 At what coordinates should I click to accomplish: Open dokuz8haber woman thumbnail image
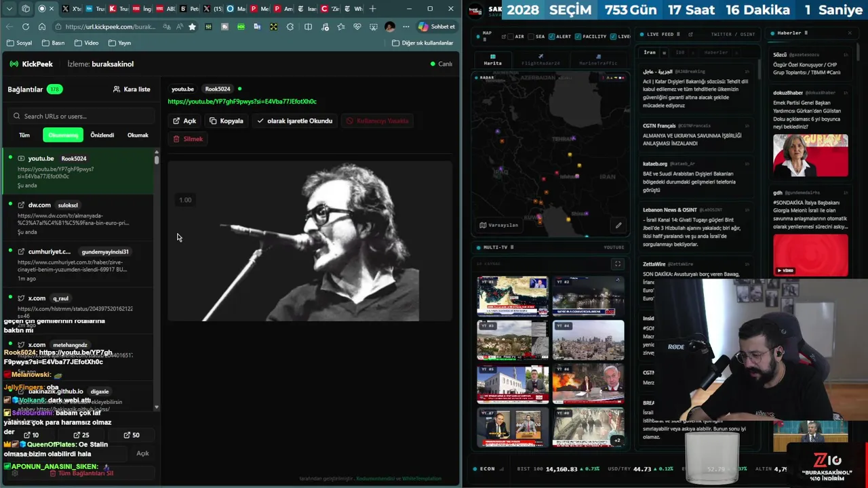[810, 155]
